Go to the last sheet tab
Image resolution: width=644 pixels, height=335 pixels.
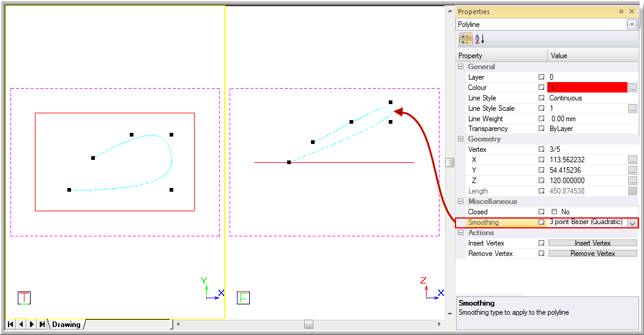(x=42, y=324)
